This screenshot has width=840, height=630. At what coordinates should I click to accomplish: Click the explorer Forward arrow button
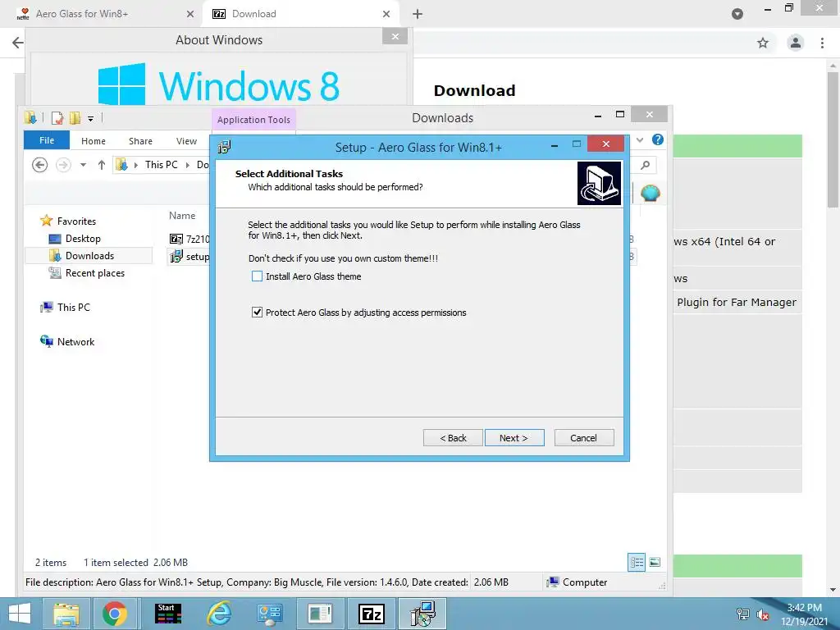(63, 165)
